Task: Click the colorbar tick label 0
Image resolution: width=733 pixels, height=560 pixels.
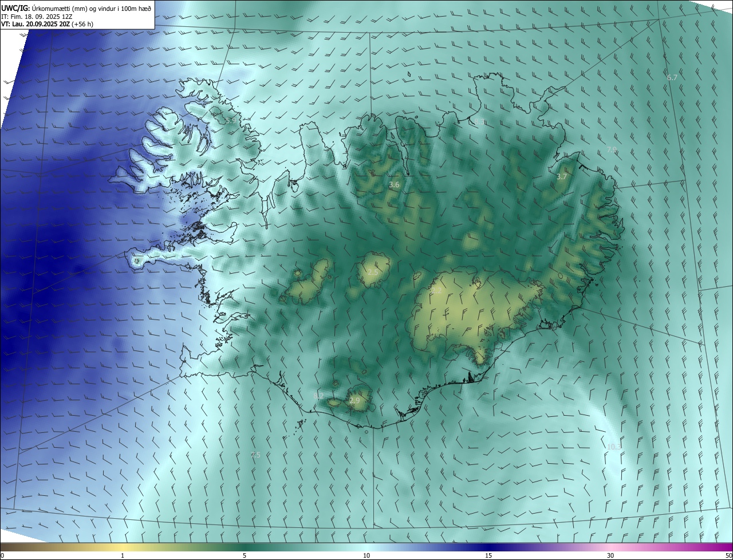Action: coord(2,555)
